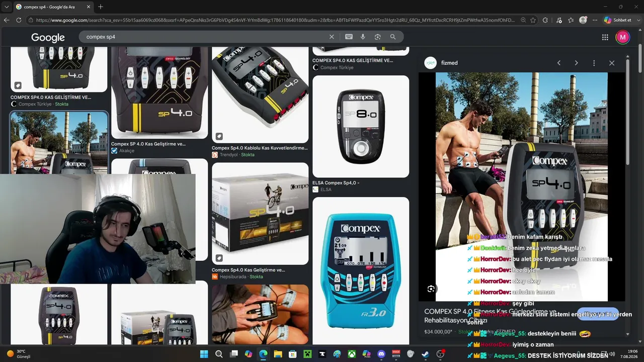Zoom control icon in address bar

(523, 20)
